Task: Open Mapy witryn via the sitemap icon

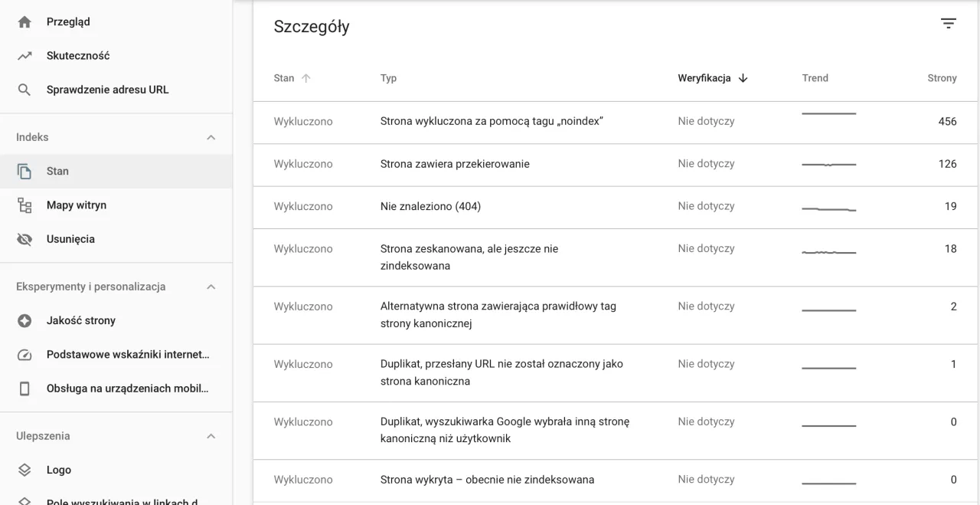Action: [24, 205]
